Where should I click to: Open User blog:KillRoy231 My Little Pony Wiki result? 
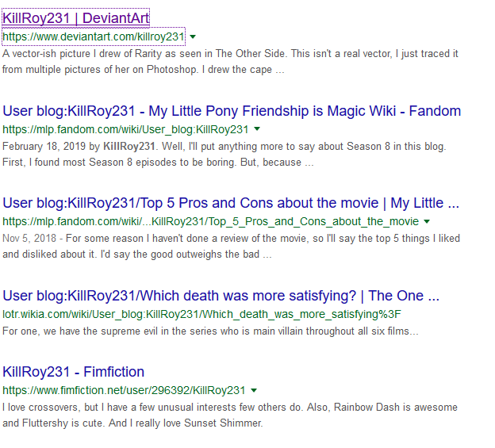232,111
